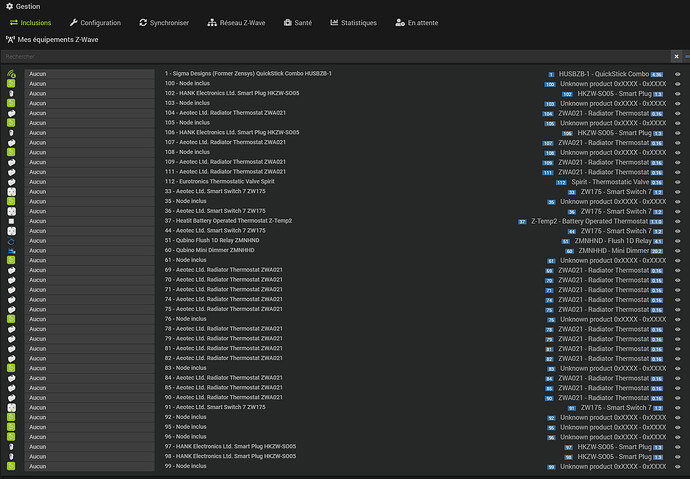Click the firmware badge after HUSBZB-1 QuickStick Combo
Image resolution: width=690 pixels, height=479 pixels.
657,74
